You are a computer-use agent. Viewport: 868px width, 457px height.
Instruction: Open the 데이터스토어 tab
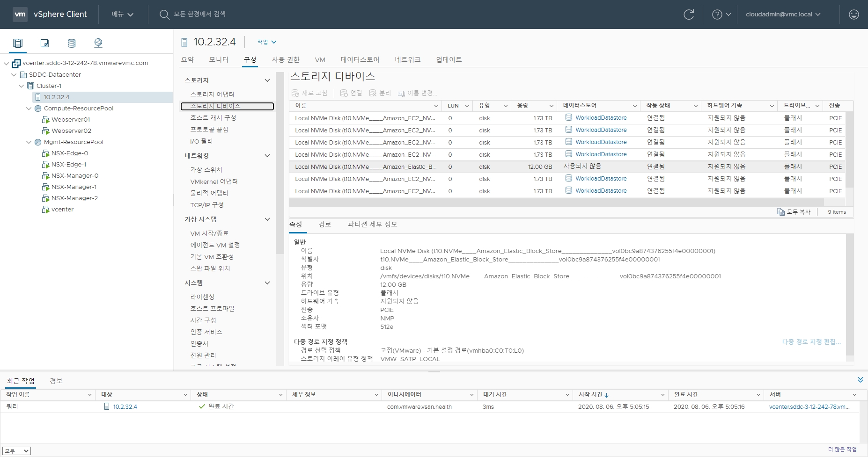pos(360,59)
